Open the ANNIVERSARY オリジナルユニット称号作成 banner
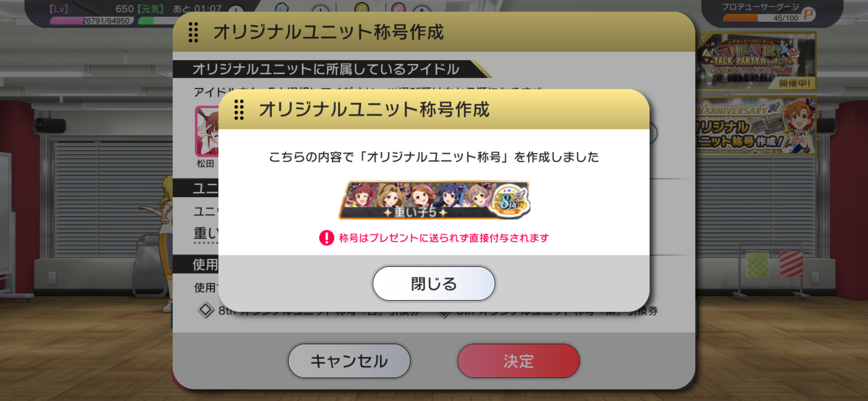This screenshot has height=401, width=868. (757, 126)
